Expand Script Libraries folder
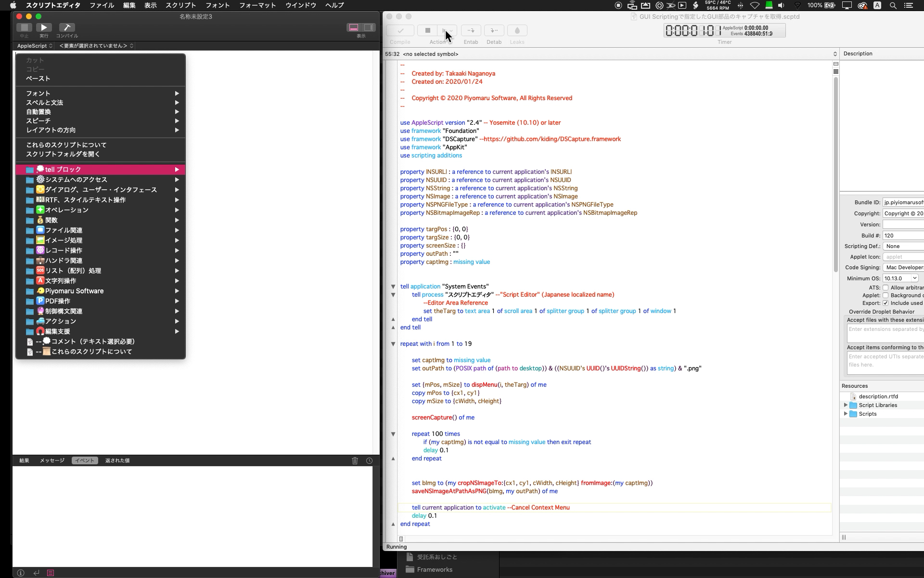 coord(846,405)
